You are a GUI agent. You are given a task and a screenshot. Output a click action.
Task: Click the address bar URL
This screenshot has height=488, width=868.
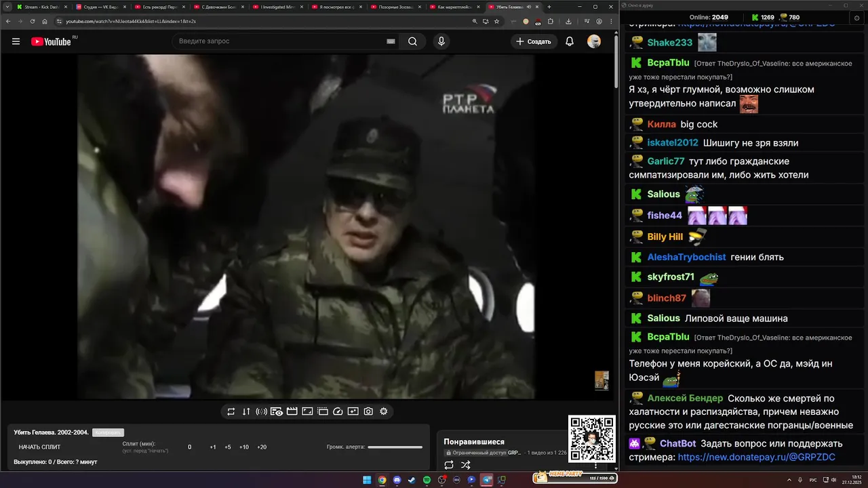130,21
